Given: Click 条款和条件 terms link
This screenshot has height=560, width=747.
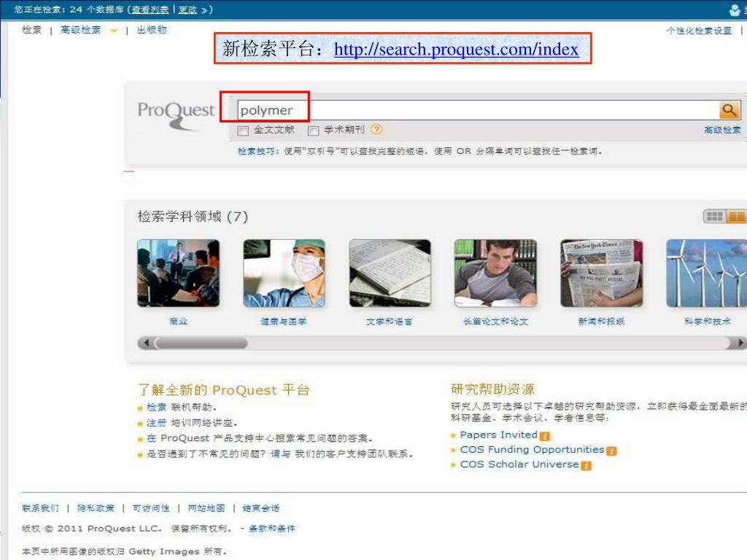Looking at the screenshot, I should click(272, 529).
